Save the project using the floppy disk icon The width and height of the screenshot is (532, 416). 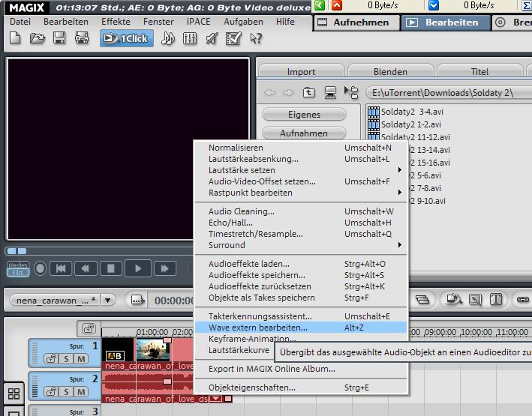(x=60, y=37)
